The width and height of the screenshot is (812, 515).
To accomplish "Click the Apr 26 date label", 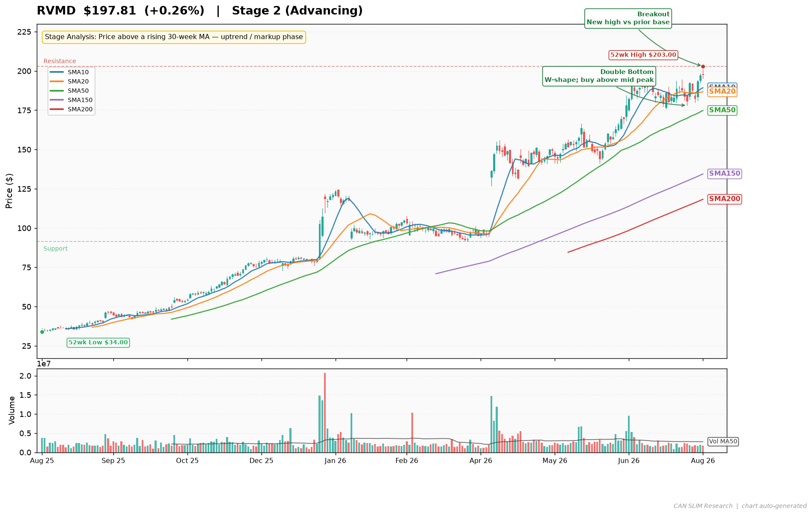I will pos(481,461).
